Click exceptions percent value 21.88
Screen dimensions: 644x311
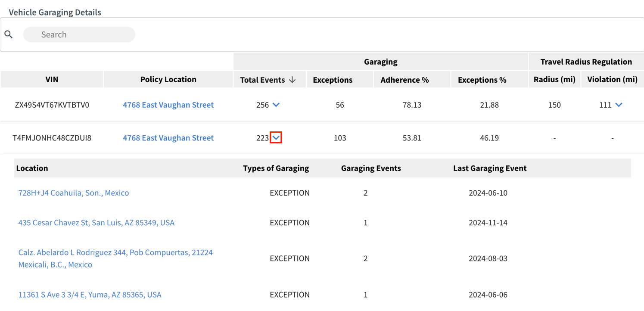click(489, 105)
